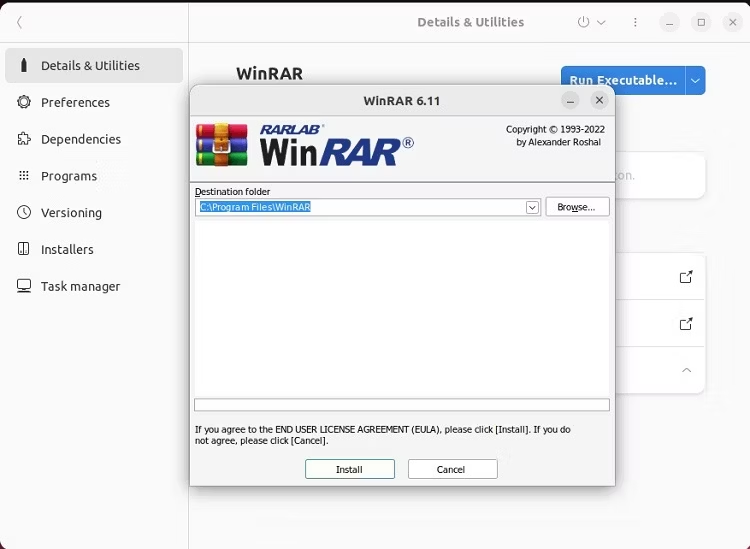Expand the Run Executable dropdown arrow
The image size is (750, 549).
pyautogui.click(x=695, y=80)
